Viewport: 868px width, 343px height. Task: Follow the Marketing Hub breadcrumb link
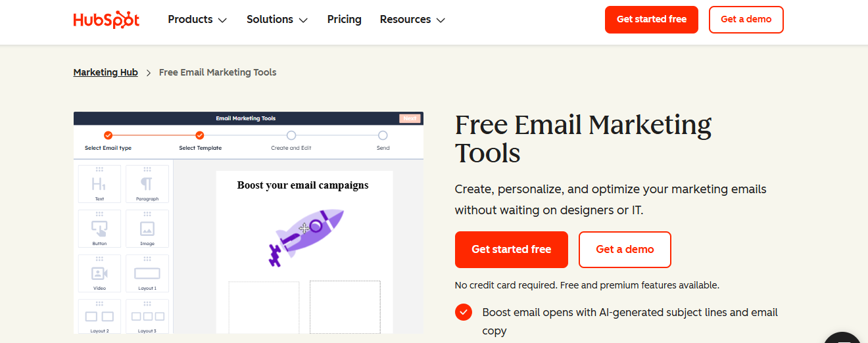[x=106, y=72]
